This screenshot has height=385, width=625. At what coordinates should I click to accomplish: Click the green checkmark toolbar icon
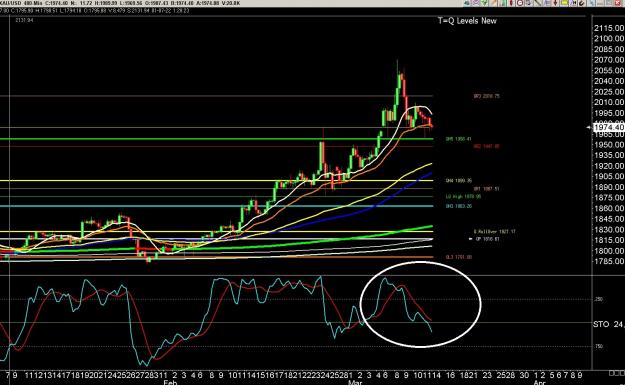pyautogui.click(x=484, y=3)
